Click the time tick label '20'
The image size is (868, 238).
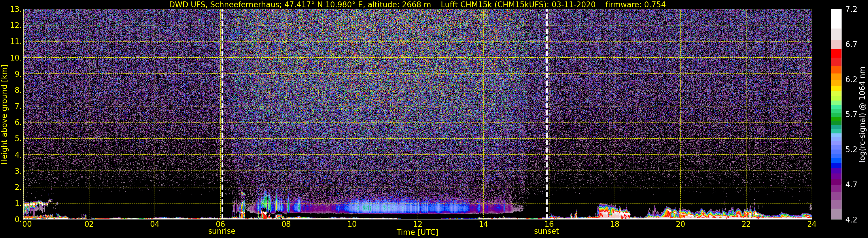point(680,224)
